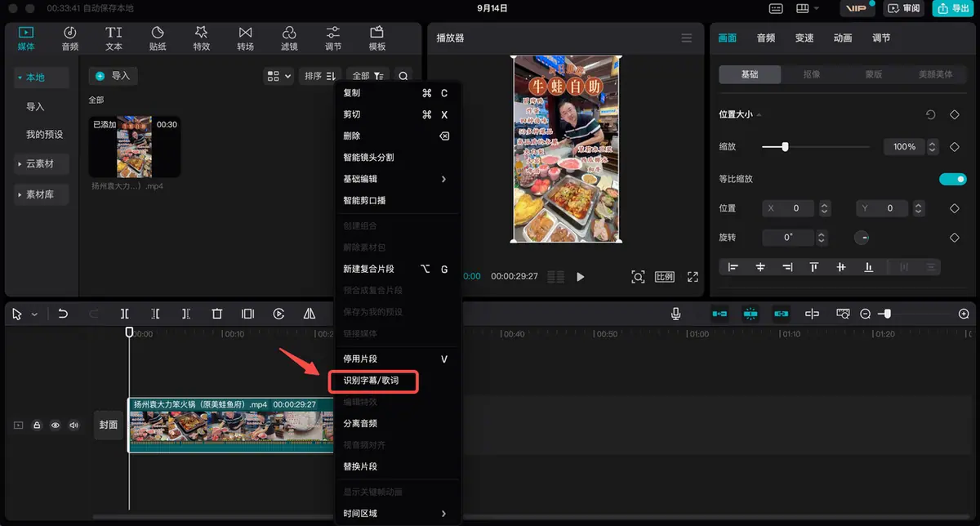Toggle the auto snap icon

pyautogui.click(x=751, y=314)
